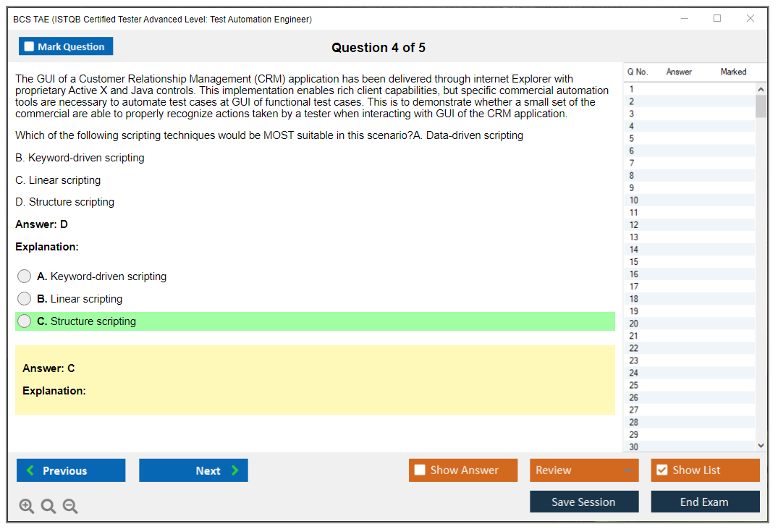The image size is (778, 532).
Task: Click the reset zoom magnifier icon
Action: coord(48,507)
